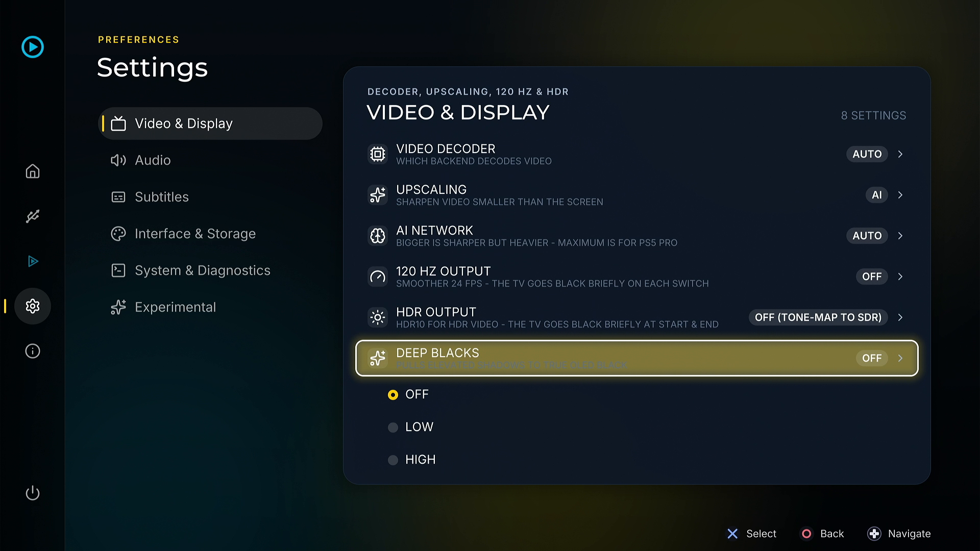Open the Audio settings category
The image size is (980, 551).
pos(210,160)
